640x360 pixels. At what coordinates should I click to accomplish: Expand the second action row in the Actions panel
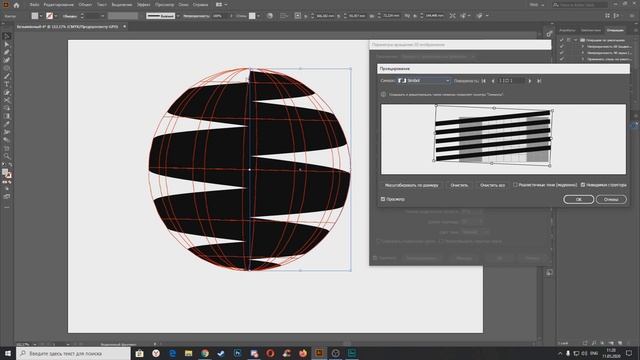(x=582, y=47)
